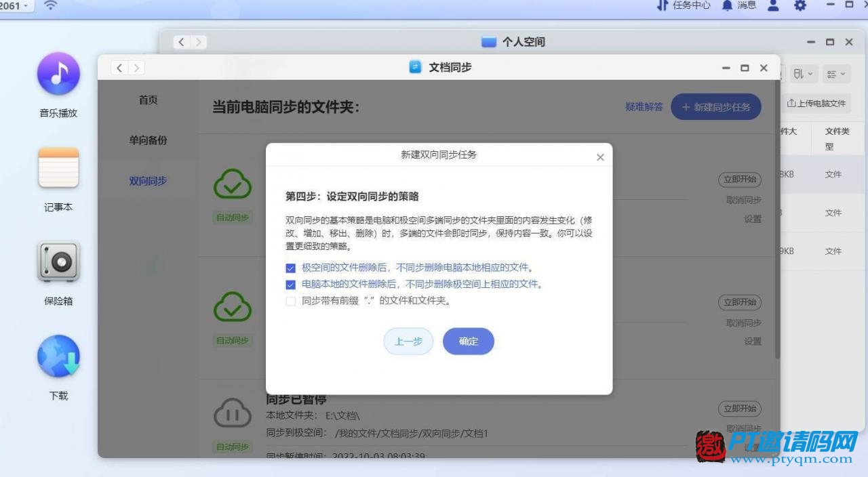Image resolution: width=868 pixels, height=477 pixels.
Task: Open sort dropdown in 个人空间 toolbar
Action: coord(802,74)
